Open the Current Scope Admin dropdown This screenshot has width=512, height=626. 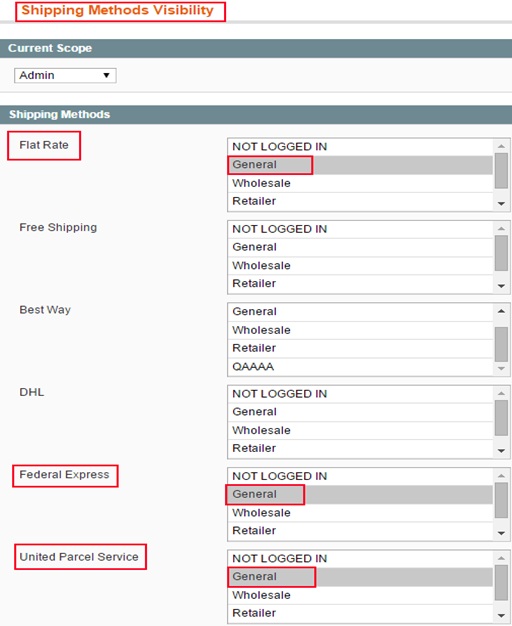pos(65,75)
